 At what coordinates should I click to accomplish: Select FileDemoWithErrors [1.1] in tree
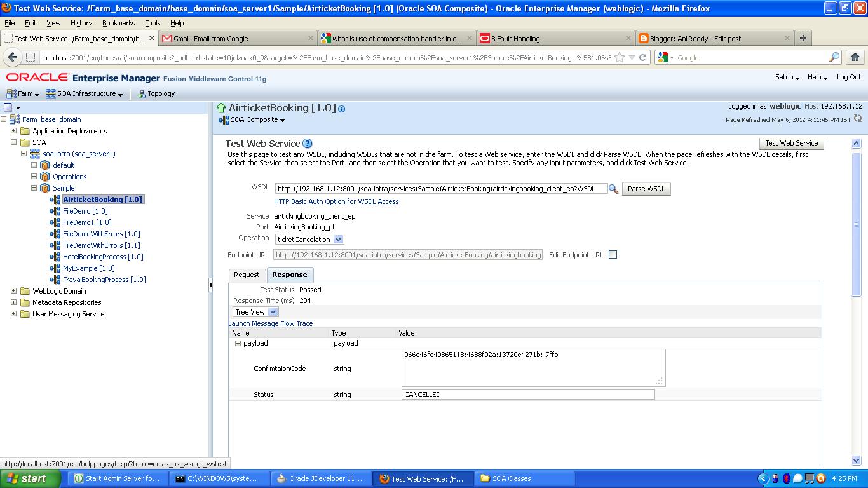pyautogui.click(x=101, y=245)
